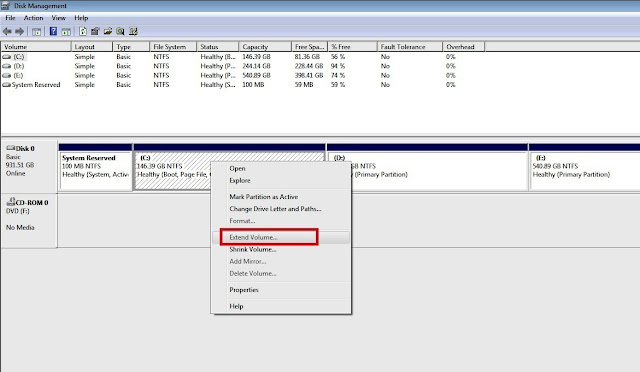The width and height of the screenshot is (640, 372).
Task: Click the Disk 0 Basic 931.51 GB label
Action: [x=29, y=167]
